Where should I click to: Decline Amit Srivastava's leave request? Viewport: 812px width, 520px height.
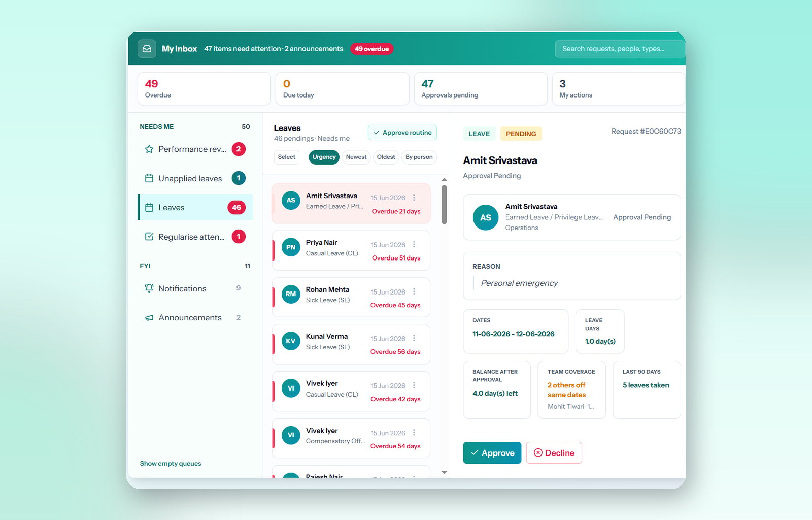click(554, 453)
